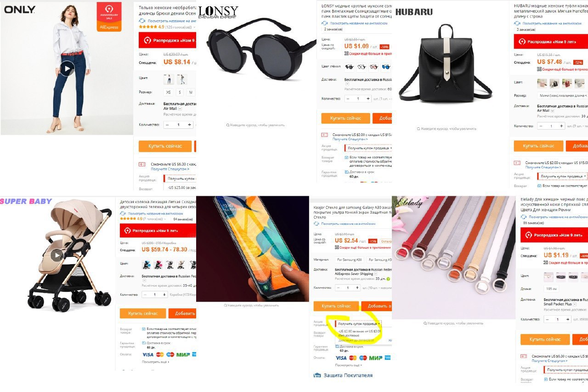
Task: Select the 105 см belt length option
Action: click(x=550, y=289)
